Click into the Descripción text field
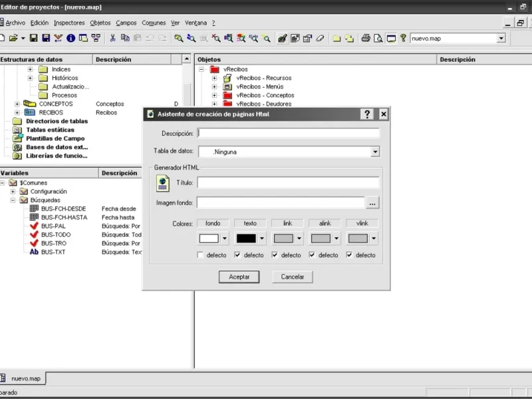Image resolution: width=532 pixels, height=399 pixels. [289, 133]
